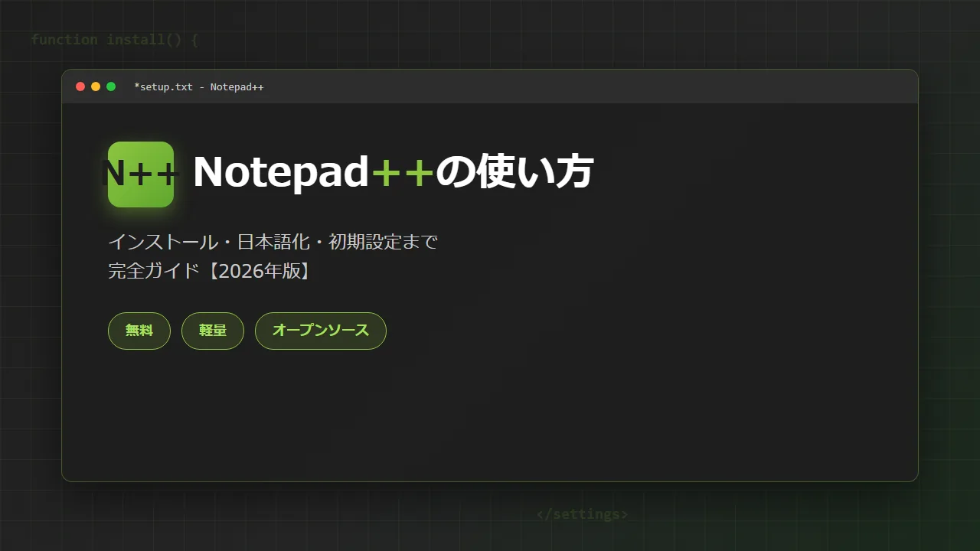Click the faded </settings> background tag

coord(583,514)
